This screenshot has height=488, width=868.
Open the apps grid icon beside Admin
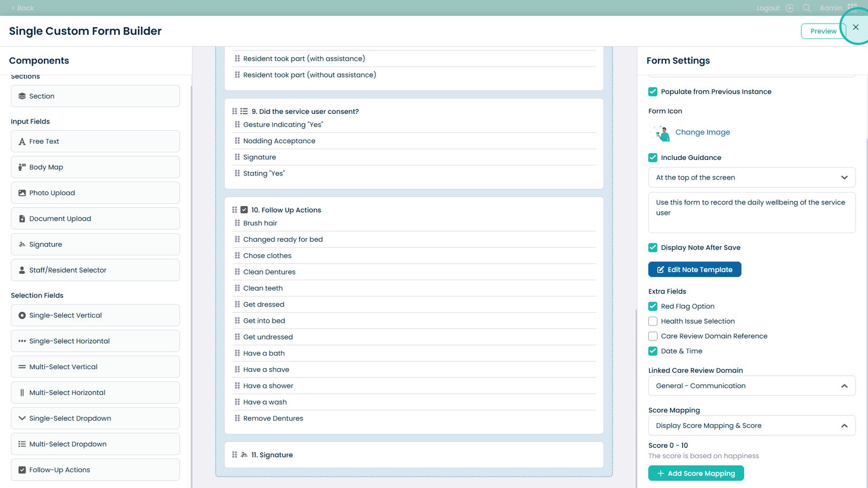pyautogui.click(x=852, y=8)
